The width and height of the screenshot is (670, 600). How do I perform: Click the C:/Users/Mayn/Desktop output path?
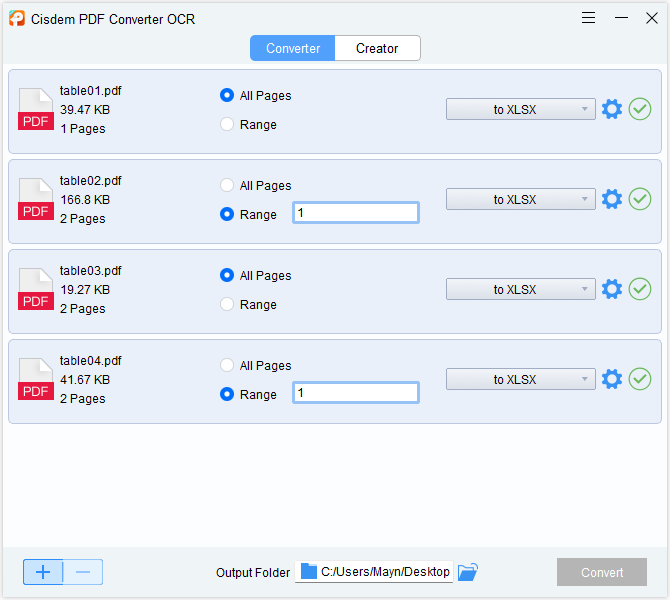click(x=385, y=572)
